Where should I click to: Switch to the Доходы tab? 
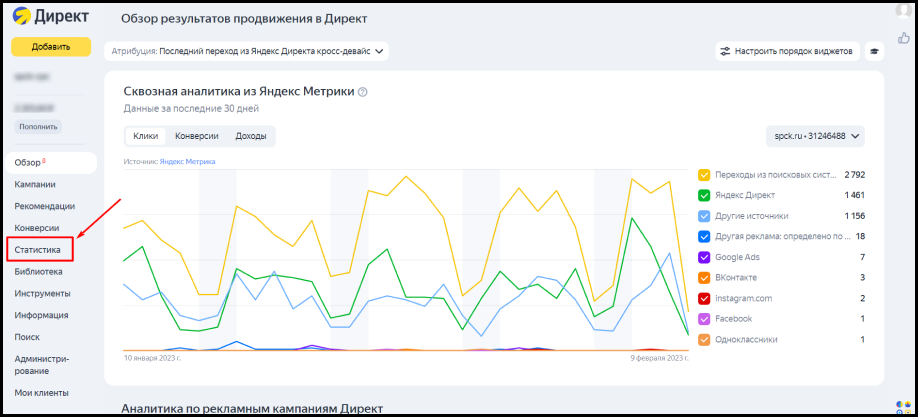pyautogui.click(x=251, y=136)
